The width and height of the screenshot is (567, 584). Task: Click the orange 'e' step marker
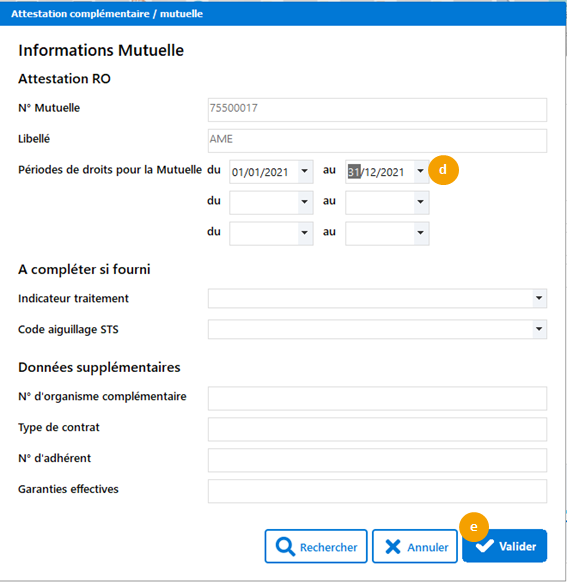[474, 527]
